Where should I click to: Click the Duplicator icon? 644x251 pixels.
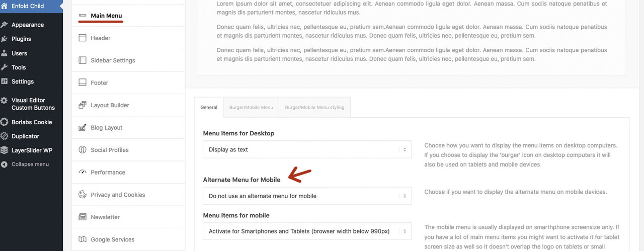(5, 136)
